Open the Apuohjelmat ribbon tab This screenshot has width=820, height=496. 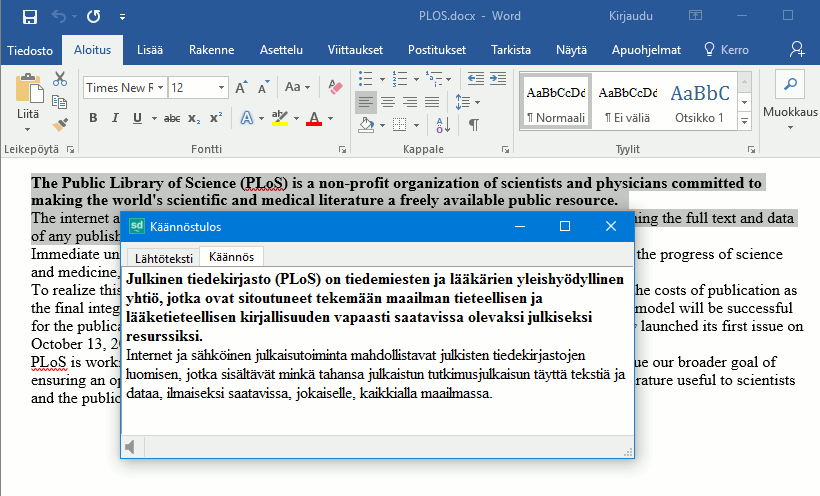point(646,50)
